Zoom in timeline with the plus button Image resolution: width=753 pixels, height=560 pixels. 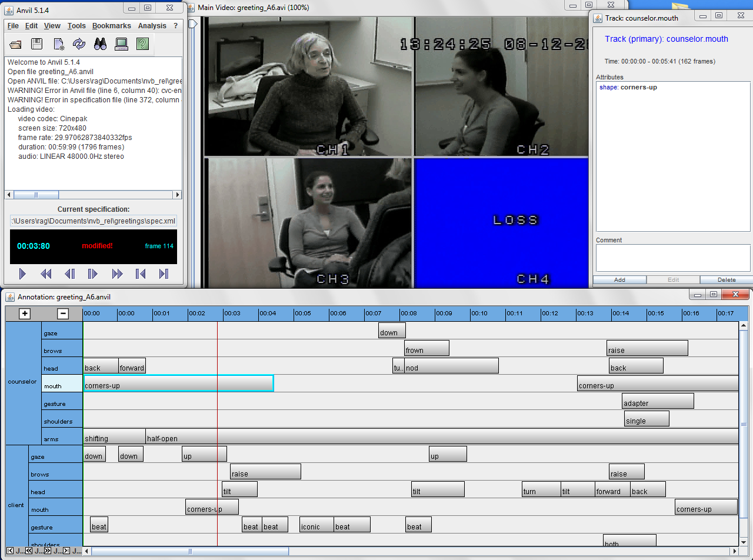click(25, 314)
